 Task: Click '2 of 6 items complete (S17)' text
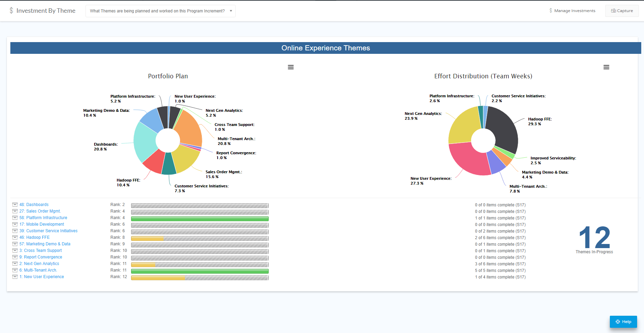(x=500, y=238)
